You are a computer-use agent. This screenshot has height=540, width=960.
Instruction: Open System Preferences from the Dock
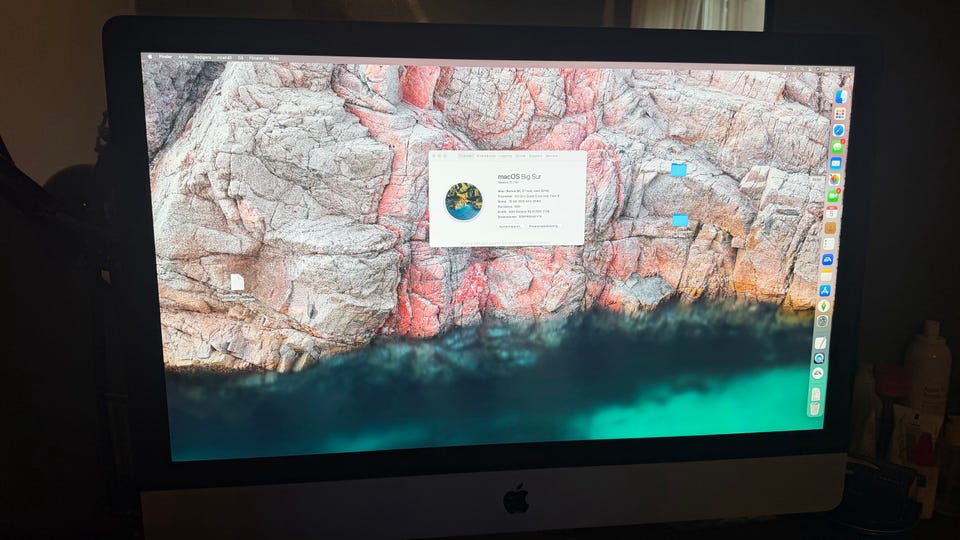pyautogui.click(x=822, y=321)
